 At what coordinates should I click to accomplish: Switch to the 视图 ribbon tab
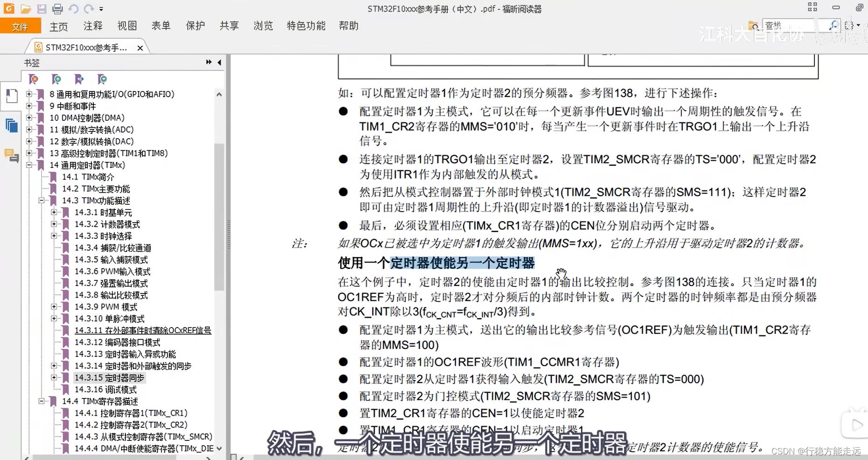coord(127,26)
